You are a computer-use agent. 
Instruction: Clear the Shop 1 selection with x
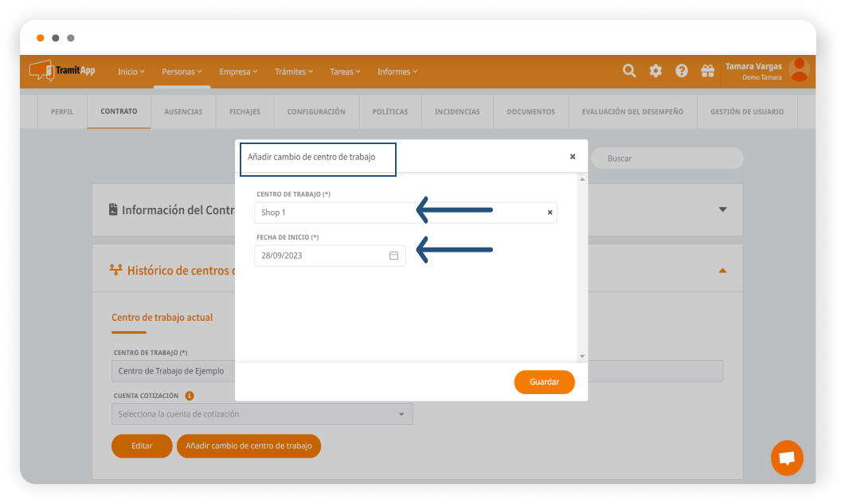(x=550, y=213)
